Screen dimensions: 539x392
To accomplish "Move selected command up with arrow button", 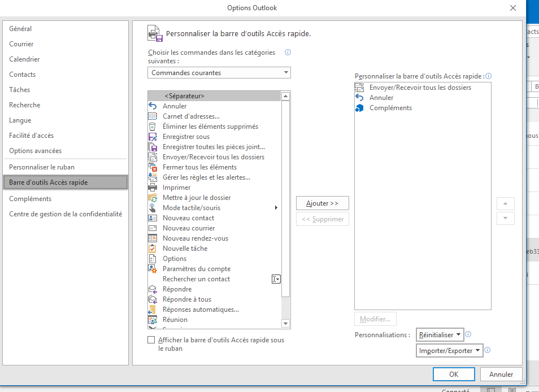I will coord(505,203).
